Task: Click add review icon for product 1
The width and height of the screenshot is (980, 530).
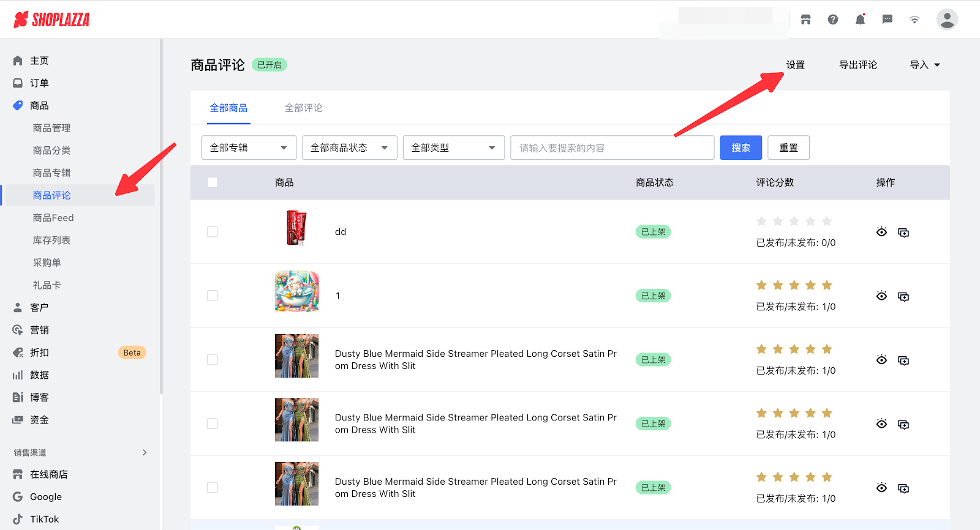Action: click(903, 296)
